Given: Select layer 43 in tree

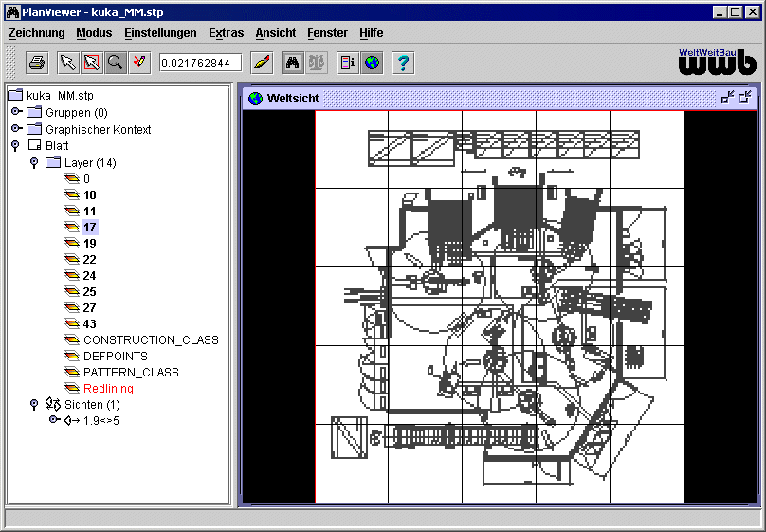Looking at the screenshot, I should [89, 324].
